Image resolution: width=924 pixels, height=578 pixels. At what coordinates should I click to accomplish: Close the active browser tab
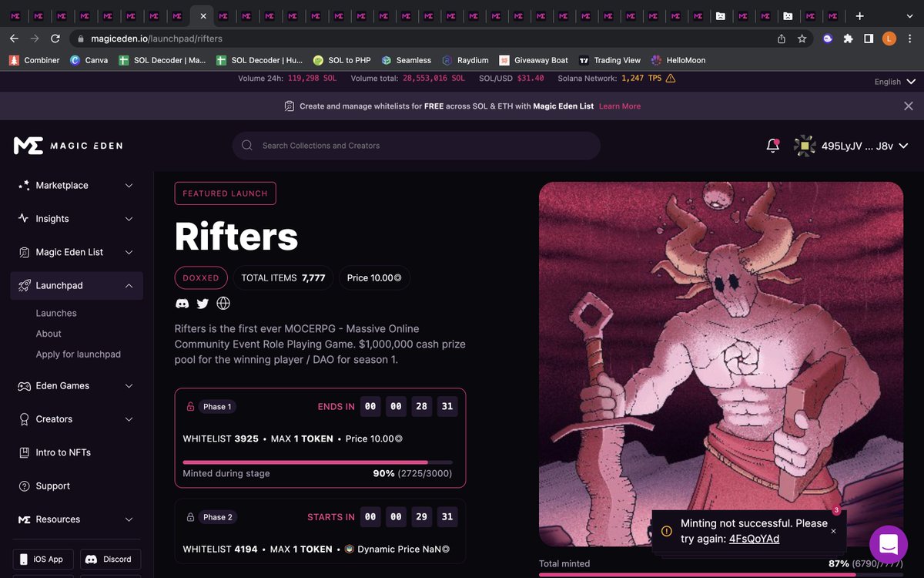(203, 16)
